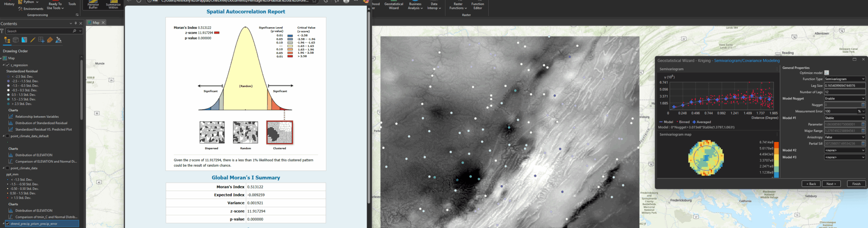Toggle the point_climate_data layer checkbox

(8, 168)
